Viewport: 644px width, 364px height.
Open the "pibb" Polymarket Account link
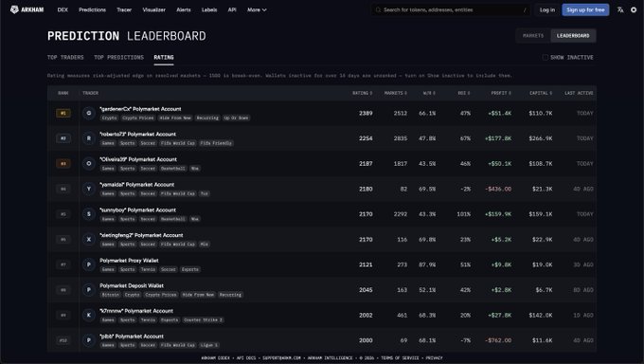point(132,337)
